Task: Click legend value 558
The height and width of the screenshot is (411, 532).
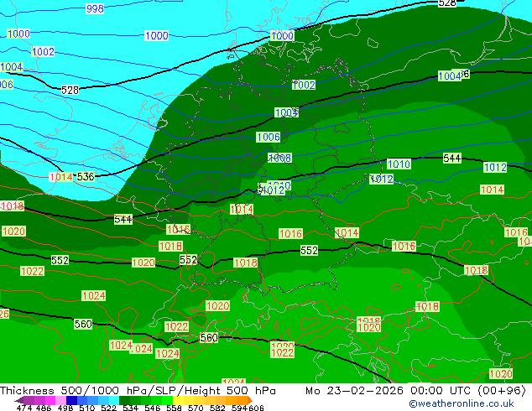Action: [172, 408]
